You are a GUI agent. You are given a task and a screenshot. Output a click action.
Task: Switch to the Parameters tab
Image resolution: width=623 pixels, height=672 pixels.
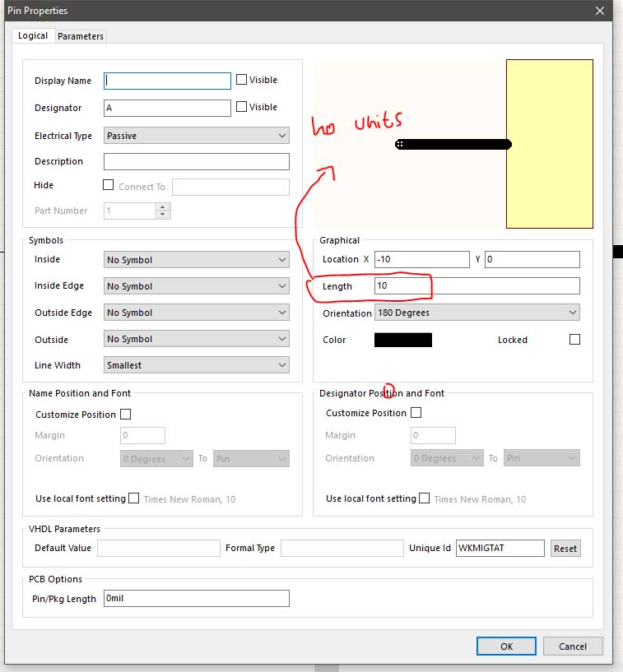click(x=81, y=36)
